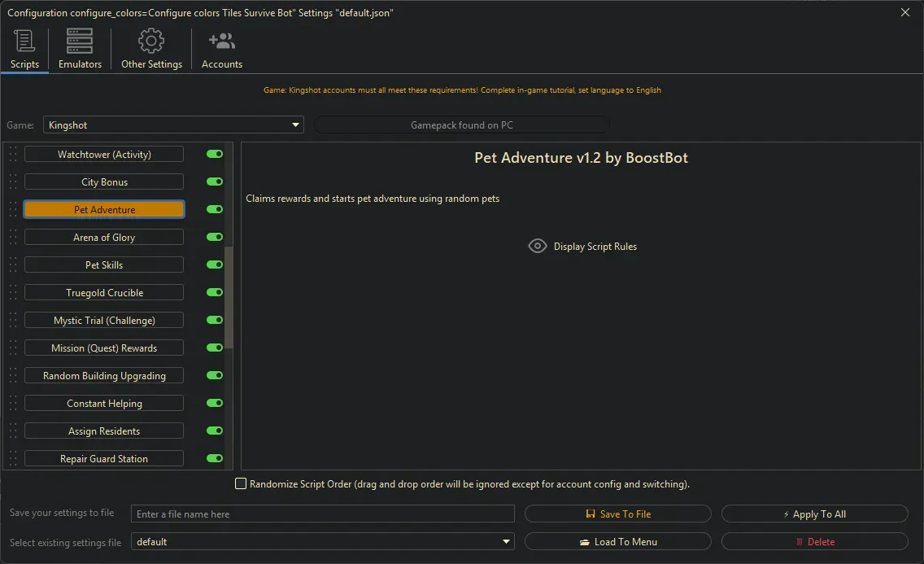Click the Save To File button
The width and height of the screenshot is (924, 564).
pos(618,514)
